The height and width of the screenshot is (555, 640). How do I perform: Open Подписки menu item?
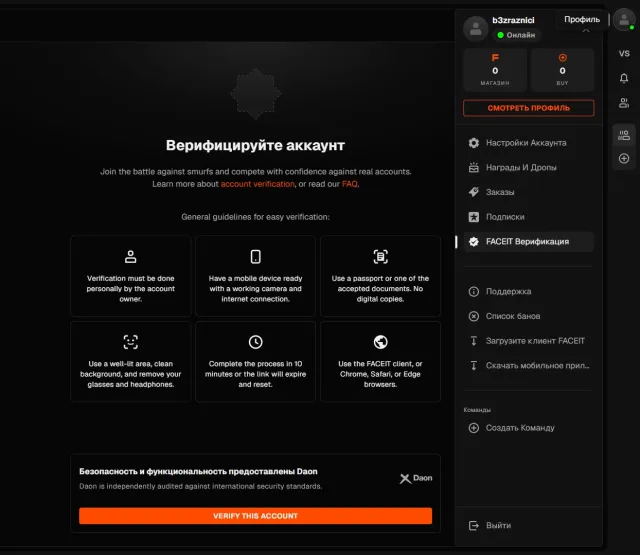click(529, 217)
